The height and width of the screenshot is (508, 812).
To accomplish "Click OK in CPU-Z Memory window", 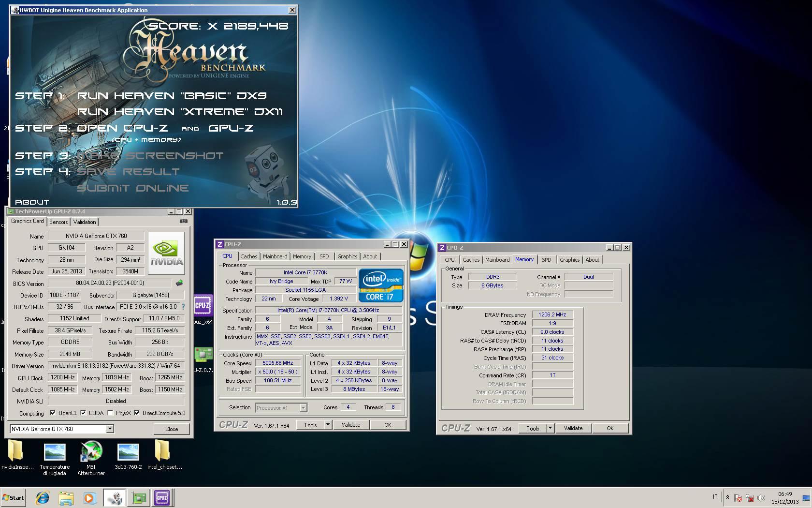I will click(610, 428).
